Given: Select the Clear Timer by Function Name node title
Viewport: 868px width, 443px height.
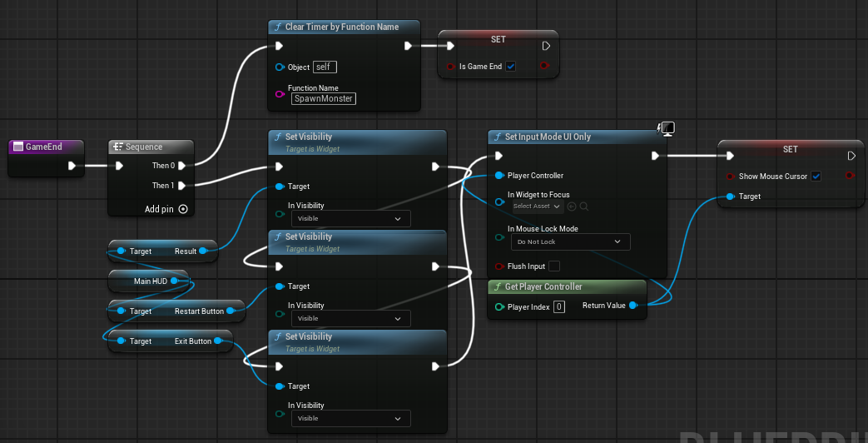Looking at the screenshot, I should click(342, 27).
